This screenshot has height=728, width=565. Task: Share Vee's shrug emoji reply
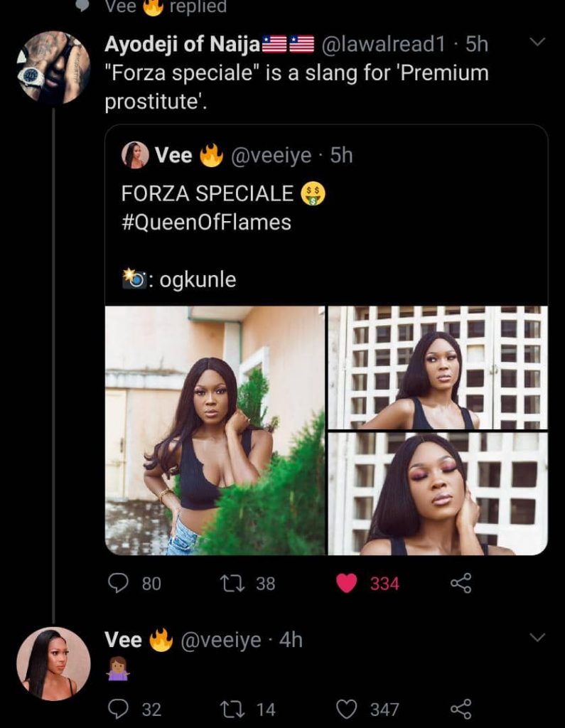coord(461,709)
